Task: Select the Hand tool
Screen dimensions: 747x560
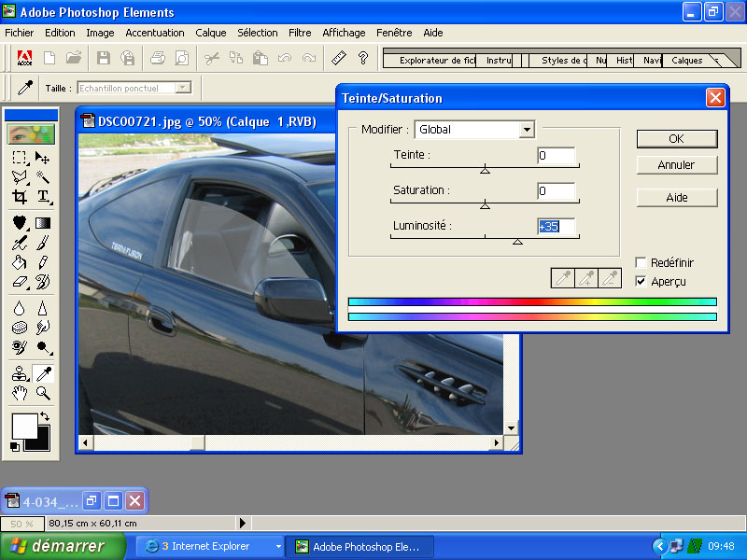Action: (x=19, y=393)
